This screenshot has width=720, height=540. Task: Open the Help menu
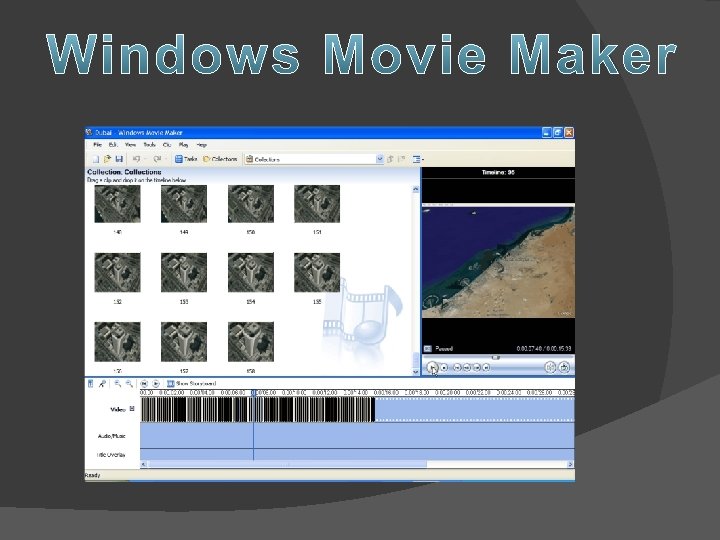pyautogui.click(x=202, y=145)
